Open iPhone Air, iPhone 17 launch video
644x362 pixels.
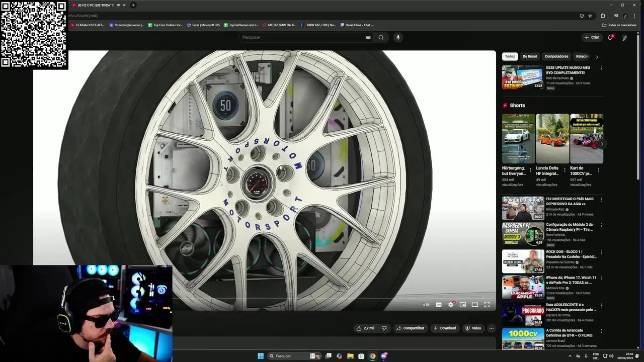pos(523,288)
